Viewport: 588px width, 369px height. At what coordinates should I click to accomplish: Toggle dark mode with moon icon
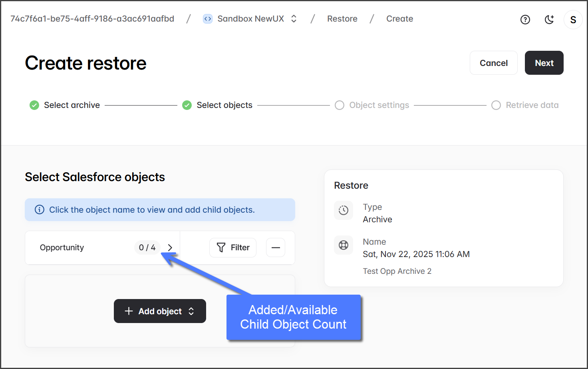[x=549, y=20]
